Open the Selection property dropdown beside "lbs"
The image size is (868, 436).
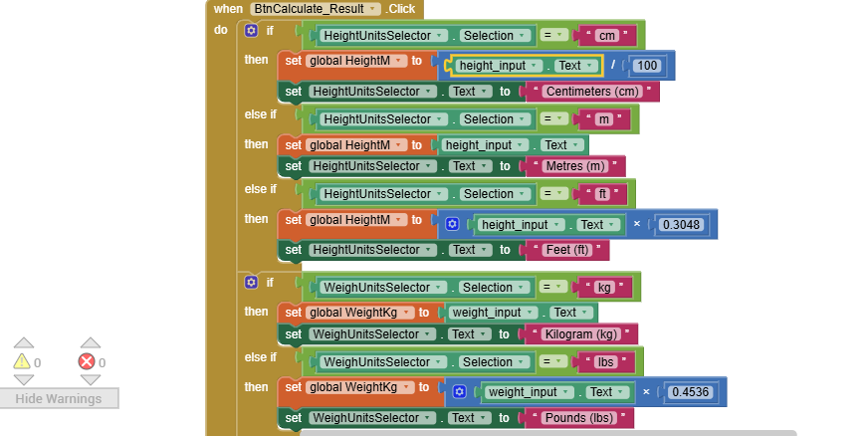(x=523, y=362)
